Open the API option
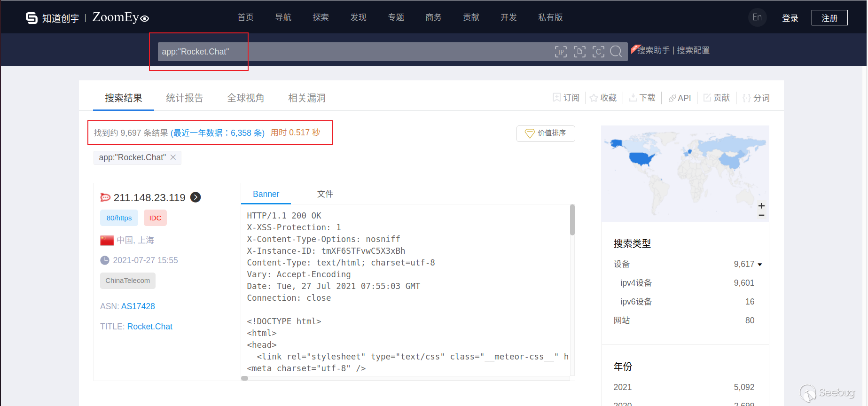This screenshot has height=406, width=868. tap(680, 98)
